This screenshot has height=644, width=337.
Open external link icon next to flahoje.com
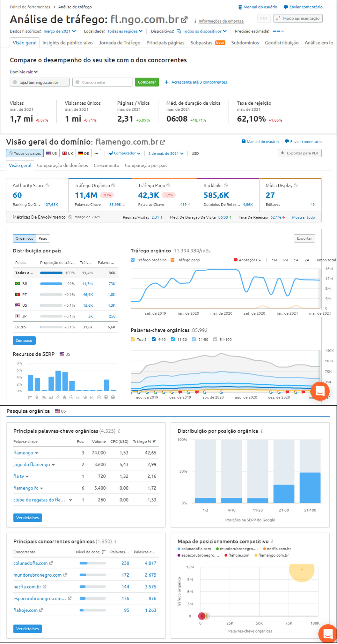41,610
